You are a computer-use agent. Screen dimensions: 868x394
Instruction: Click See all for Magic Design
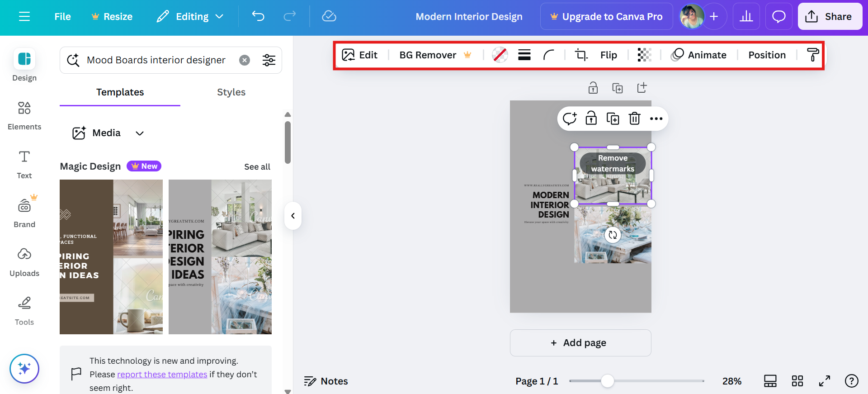pos(257,166)
